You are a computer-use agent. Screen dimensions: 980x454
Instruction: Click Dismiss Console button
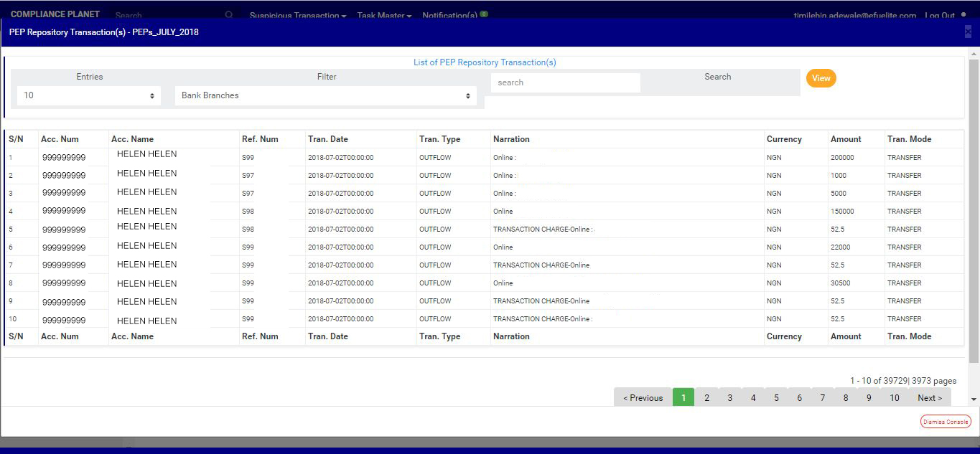click(x=946, y=422)
